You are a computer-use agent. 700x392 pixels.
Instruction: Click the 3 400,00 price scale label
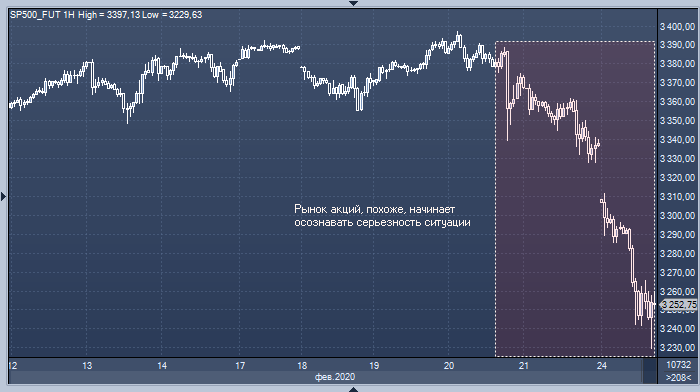677,27
